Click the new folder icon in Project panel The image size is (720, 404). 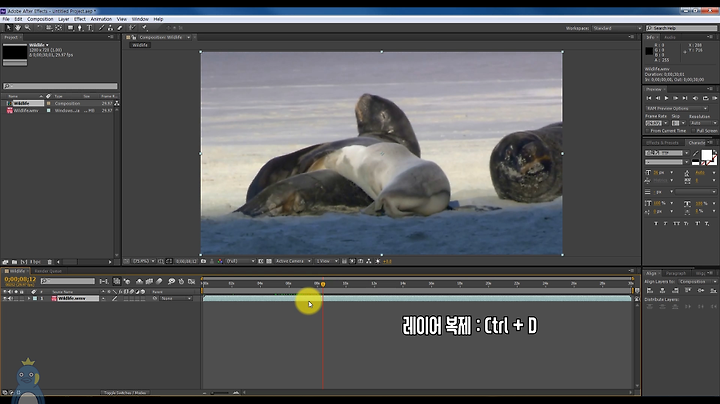pyautogui.click(x=14, y=262)
